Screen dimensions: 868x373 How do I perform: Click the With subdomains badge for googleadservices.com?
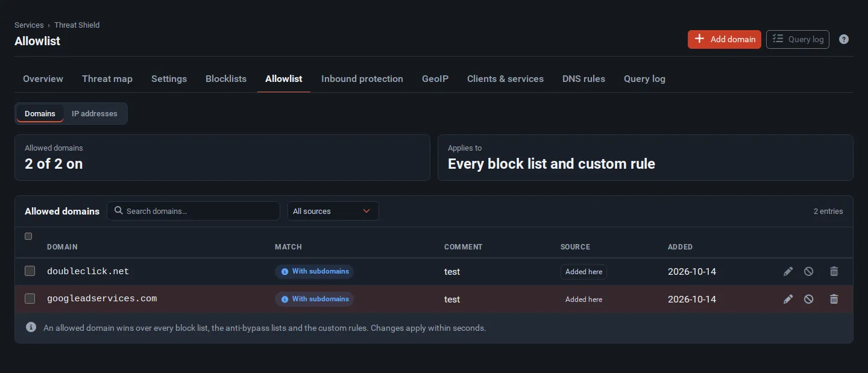click(314, 299)
